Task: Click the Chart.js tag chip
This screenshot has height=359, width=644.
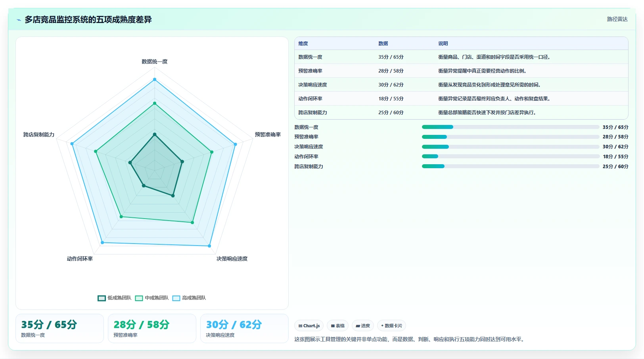Action: point(309,326)
